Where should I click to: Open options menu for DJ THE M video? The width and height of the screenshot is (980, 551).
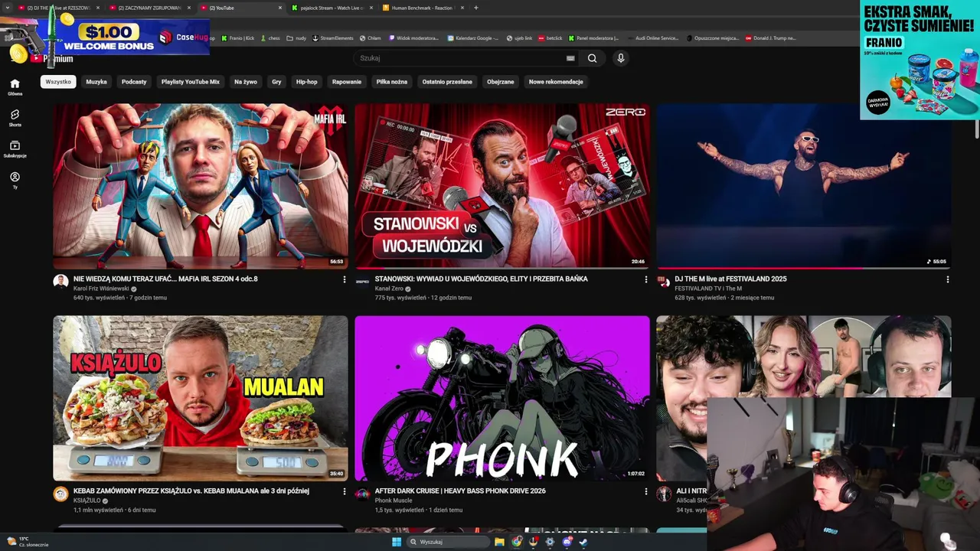[947, 279]
